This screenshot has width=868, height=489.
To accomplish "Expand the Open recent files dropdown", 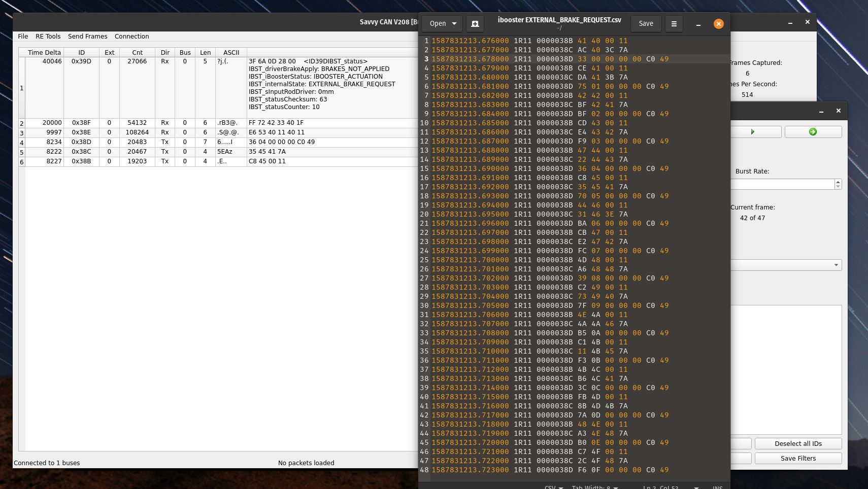I will (454, 24).
